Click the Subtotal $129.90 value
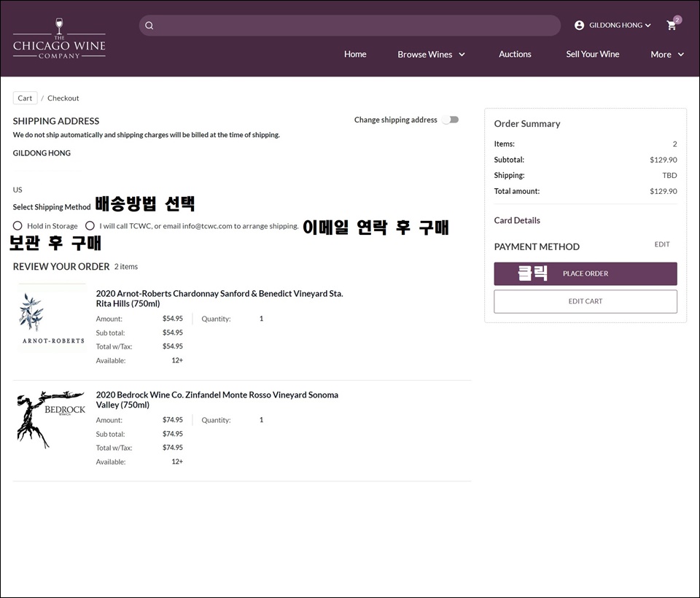700x598 pixels. [x=664, y=160]
